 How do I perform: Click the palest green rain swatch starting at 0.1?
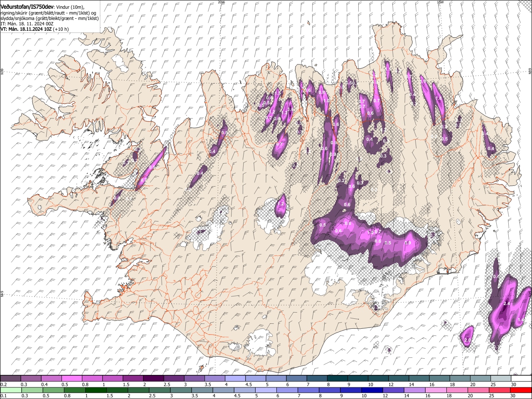coord(11,390)
